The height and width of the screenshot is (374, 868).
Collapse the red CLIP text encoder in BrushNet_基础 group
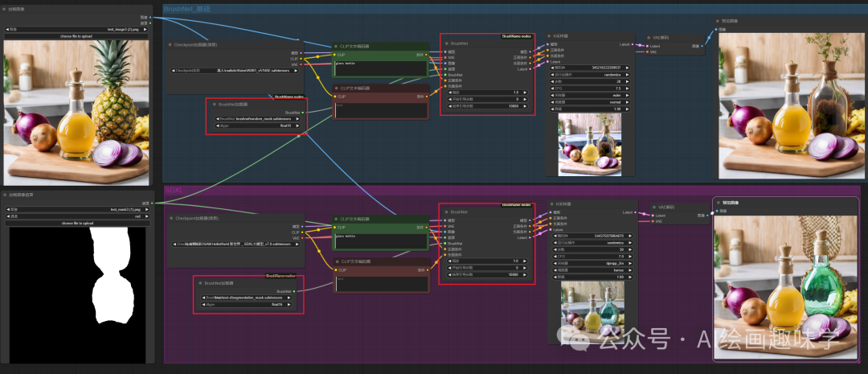click(335, 88)
